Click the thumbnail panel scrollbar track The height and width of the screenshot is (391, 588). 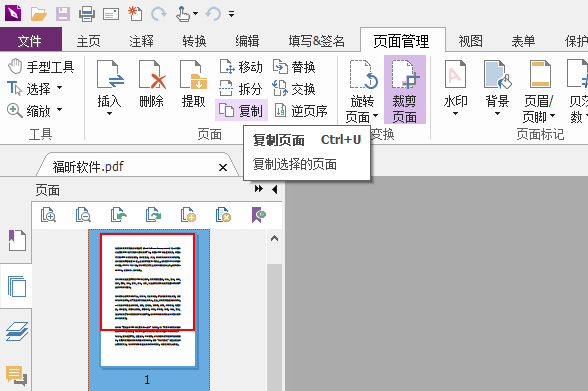[x=274, y=327]
